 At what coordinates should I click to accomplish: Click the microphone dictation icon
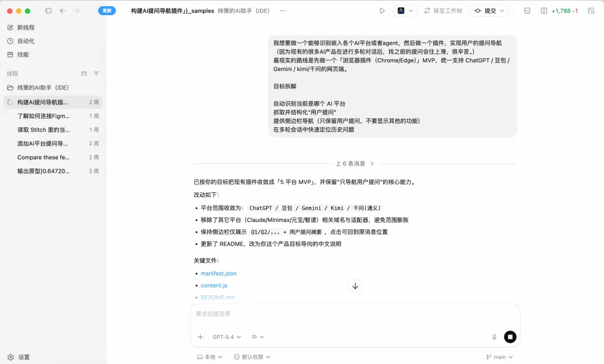pyautogui.click(x=494, y=337)
